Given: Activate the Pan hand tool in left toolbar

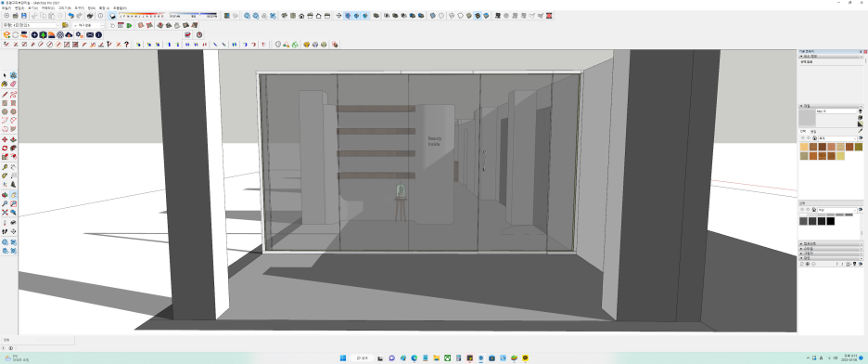Looking at the screenshot, I should 13,194.
